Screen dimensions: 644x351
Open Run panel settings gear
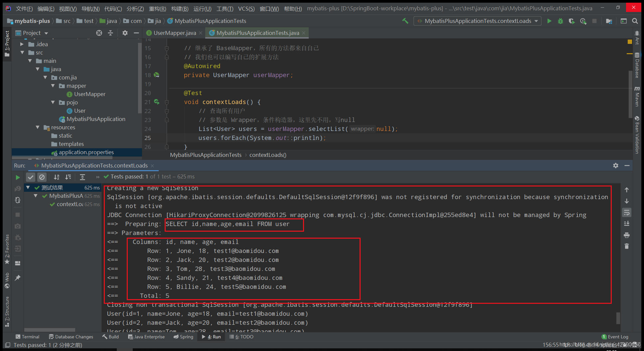616,166
